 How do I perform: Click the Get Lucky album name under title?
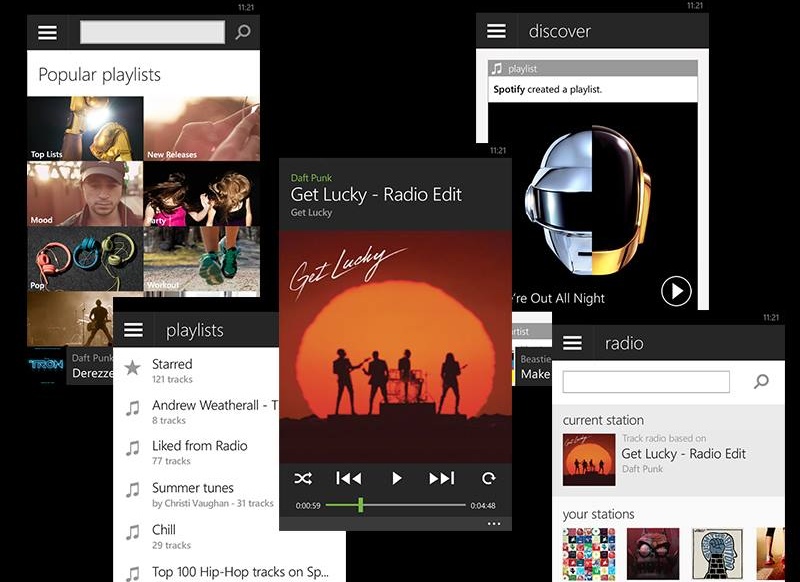pos(311,212)
